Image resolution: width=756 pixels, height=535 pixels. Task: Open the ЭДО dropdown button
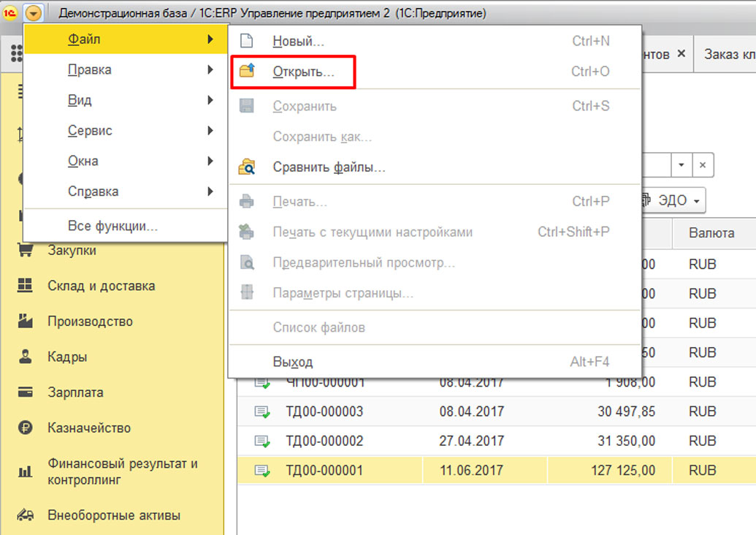pos(672,200)
